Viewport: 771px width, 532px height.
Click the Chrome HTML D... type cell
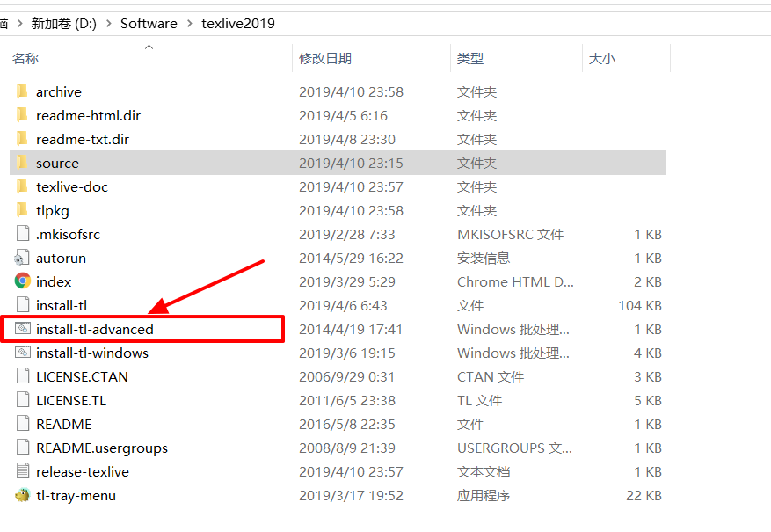tap(515, 281)
